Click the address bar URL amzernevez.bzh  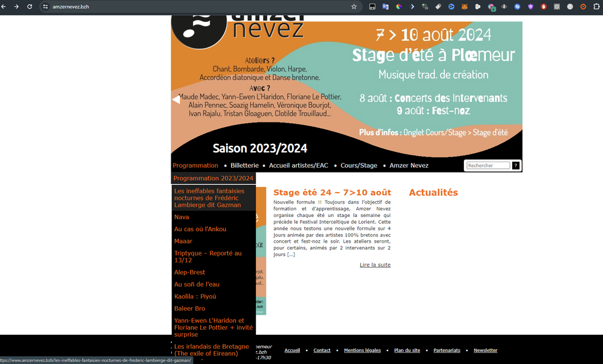[x=71, y=7]
